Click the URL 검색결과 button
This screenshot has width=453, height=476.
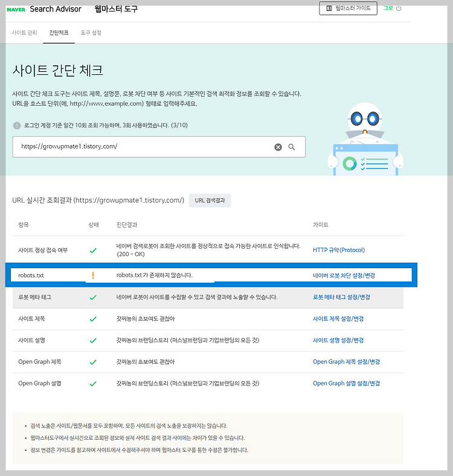[x=210, y=201]
